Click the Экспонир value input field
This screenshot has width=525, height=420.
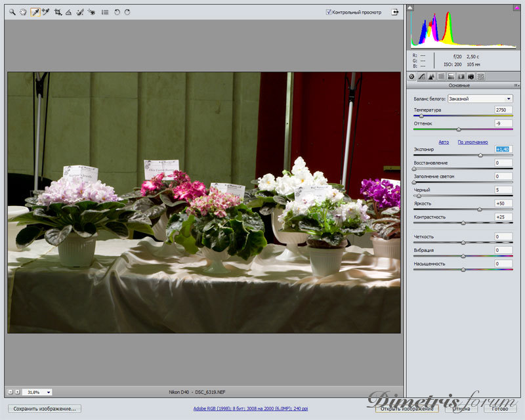click(503, 150)
